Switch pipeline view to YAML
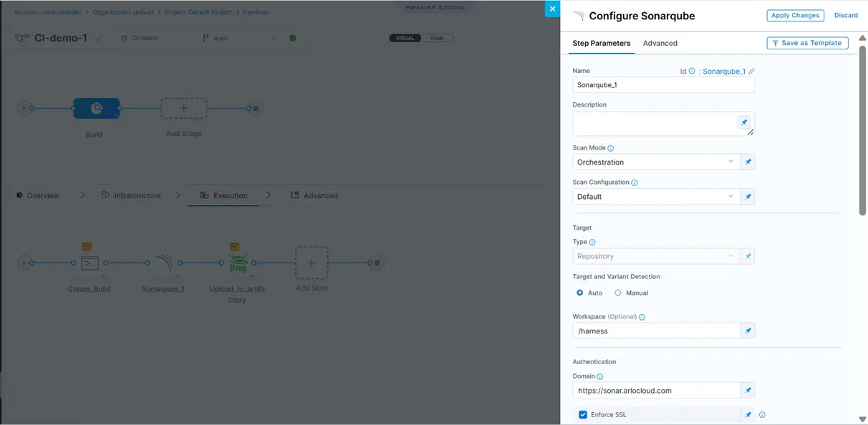Viewport: 868px width, 425px height. [437, 38]
